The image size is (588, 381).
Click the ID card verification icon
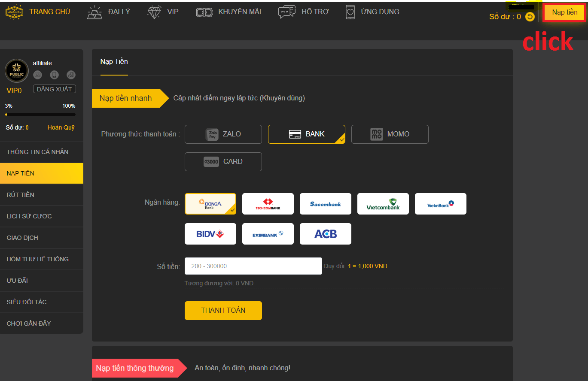(38, 75)
